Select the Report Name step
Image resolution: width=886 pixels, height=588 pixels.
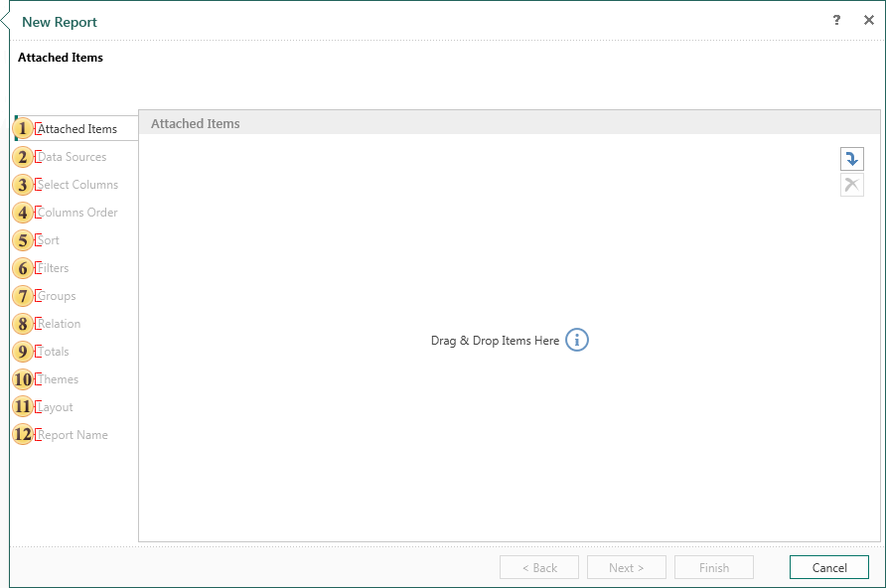[x=73, y=435]
